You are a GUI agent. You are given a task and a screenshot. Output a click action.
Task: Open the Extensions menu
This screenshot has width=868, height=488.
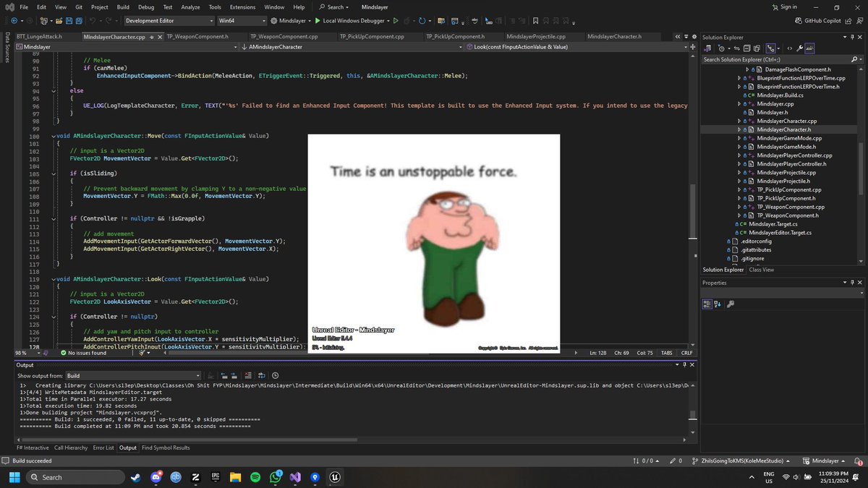[242, 7]
